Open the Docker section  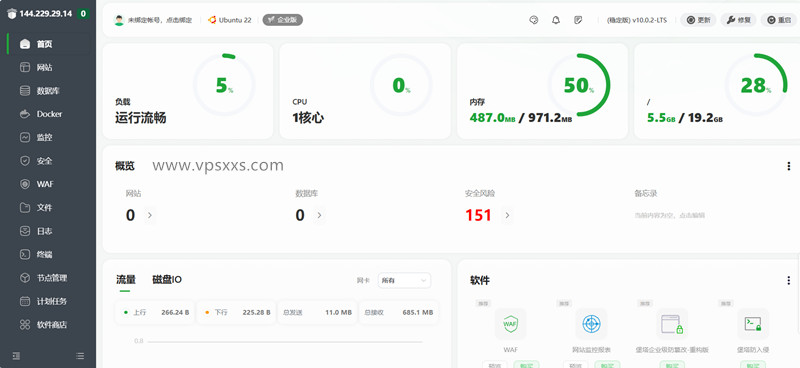click(48, 114)
